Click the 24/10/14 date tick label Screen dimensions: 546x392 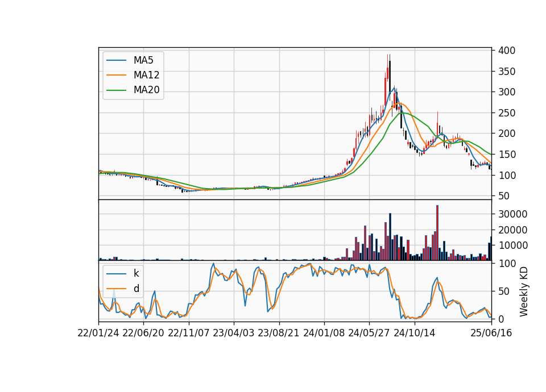coord(415,333)
